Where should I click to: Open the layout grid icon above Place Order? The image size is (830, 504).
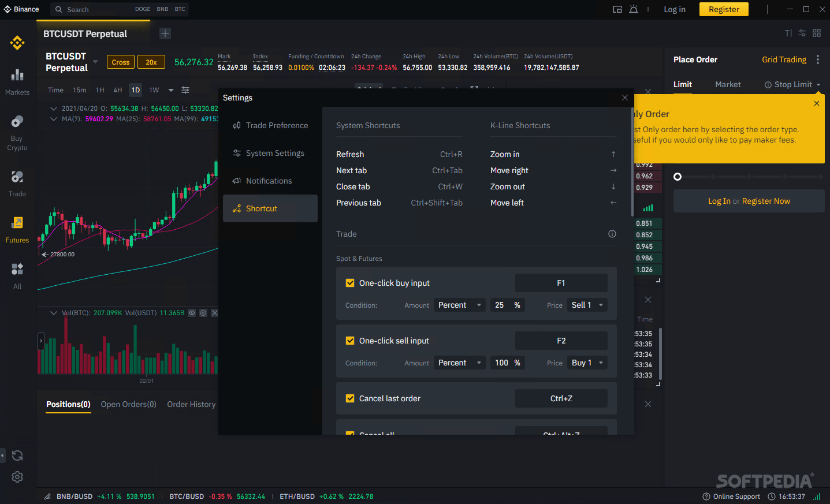(x=817, y=33)
